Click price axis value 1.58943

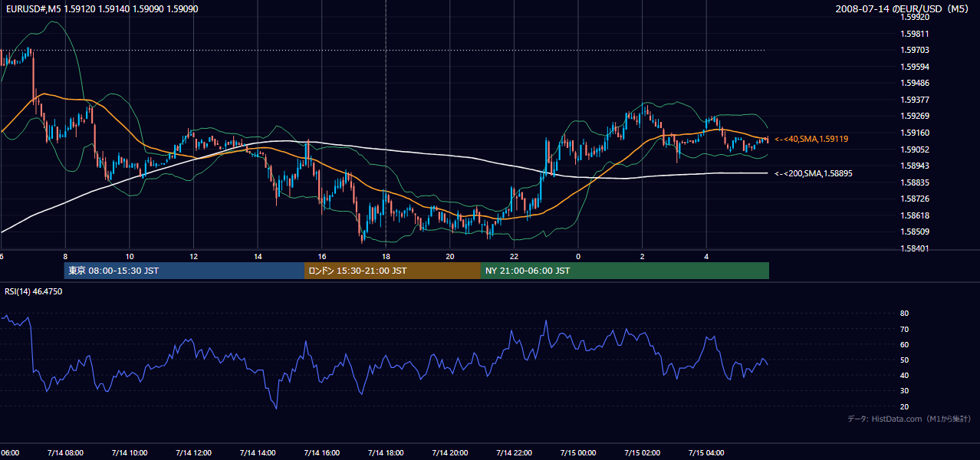(x=915, y=166)
